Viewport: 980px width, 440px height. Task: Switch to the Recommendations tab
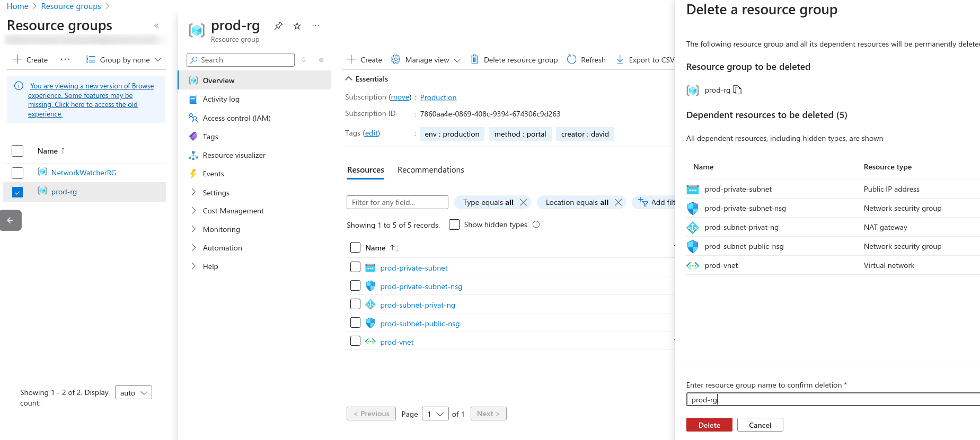click(430, 170)
